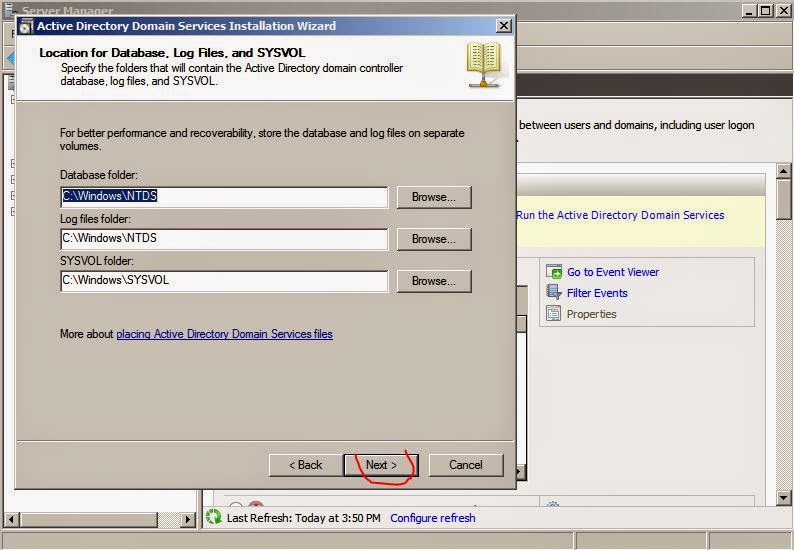The width and height of the screenshot is (794, 550).
Task: Browse for the Log files folder
Action: (434, 239)
